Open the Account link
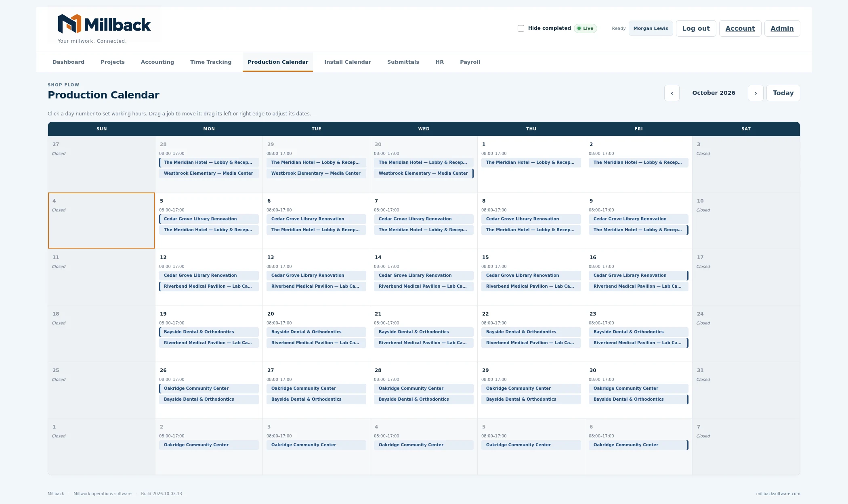Viewport: 848px width, 504px height. tap(740, 28)
